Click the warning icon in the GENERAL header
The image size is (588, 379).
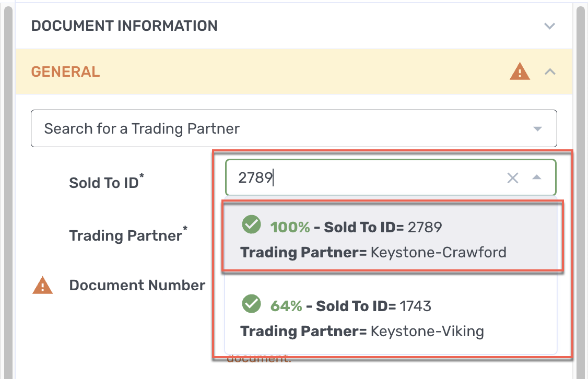tap(520, 72)
